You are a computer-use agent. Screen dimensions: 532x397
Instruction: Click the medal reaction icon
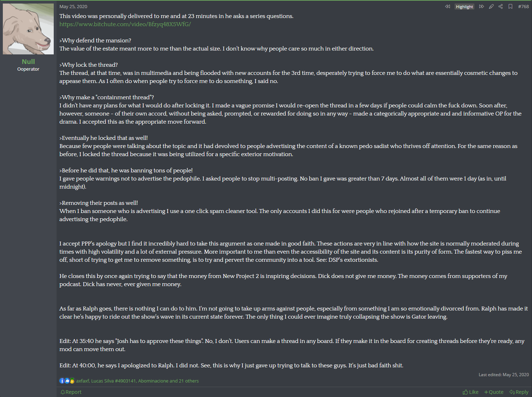click(x=72, y=381)
